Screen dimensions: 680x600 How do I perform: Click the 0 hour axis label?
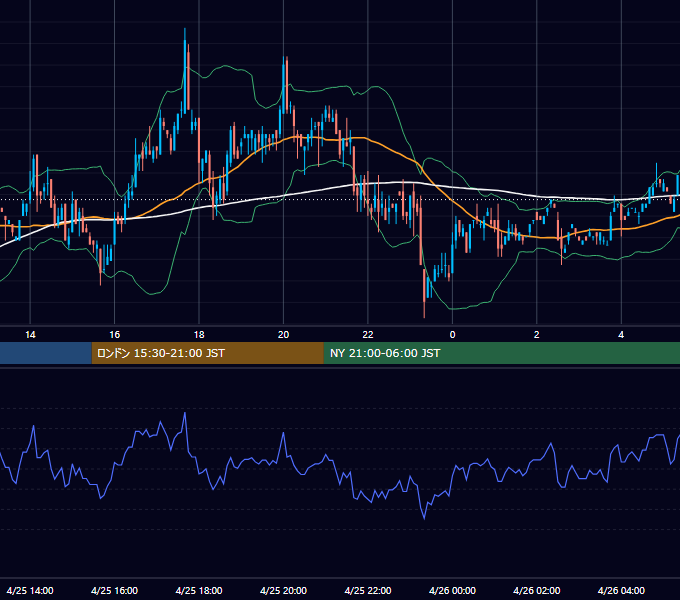(x=452, y=335)
